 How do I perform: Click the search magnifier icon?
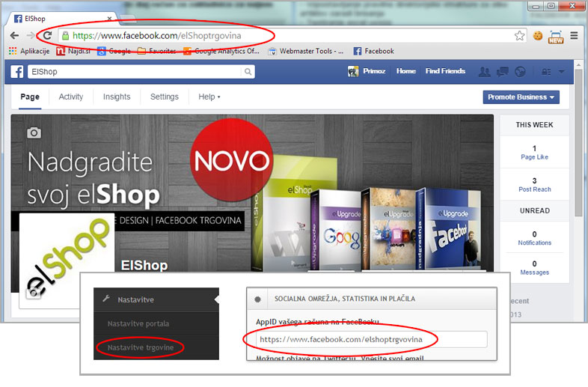[248, 72]
